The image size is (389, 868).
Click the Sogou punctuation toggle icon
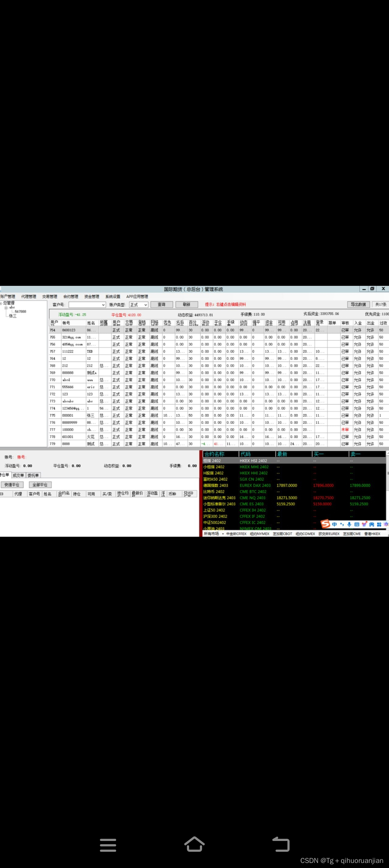point(342,524)
